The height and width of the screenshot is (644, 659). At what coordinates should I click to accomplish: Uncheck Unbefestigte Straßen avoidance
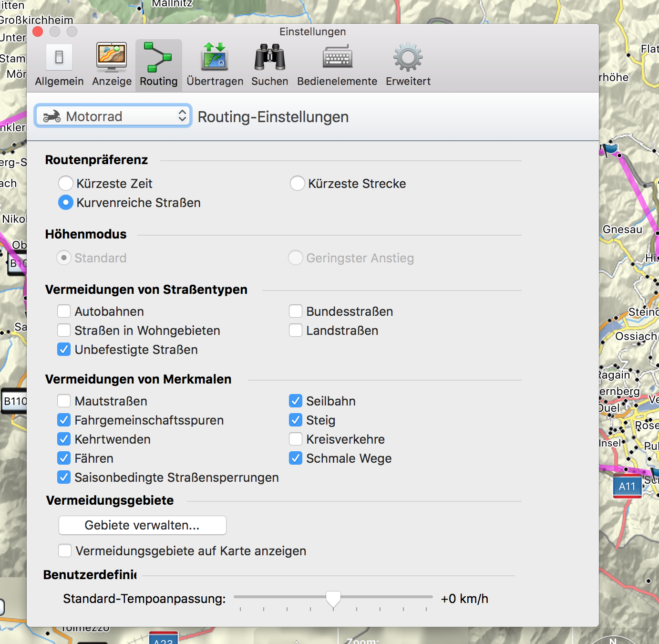[64, 350]
